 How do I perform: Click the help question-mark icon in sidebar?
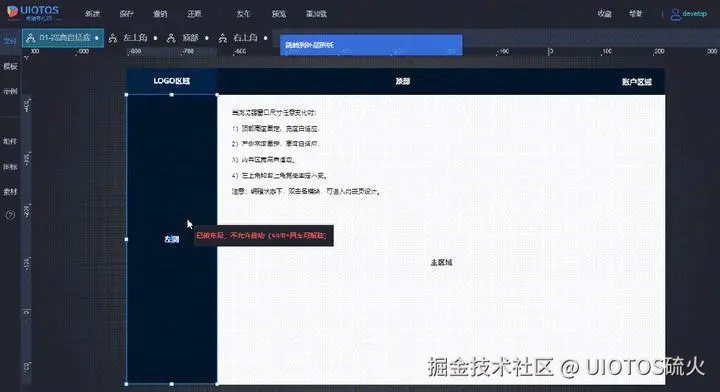click(10, 215)
